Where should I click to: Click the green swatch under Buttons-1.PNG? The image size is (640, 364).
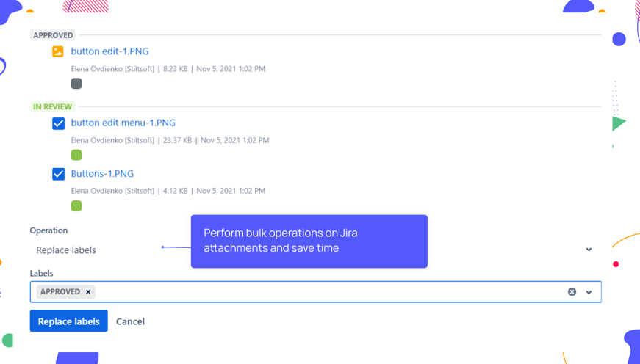pos(76,205)
